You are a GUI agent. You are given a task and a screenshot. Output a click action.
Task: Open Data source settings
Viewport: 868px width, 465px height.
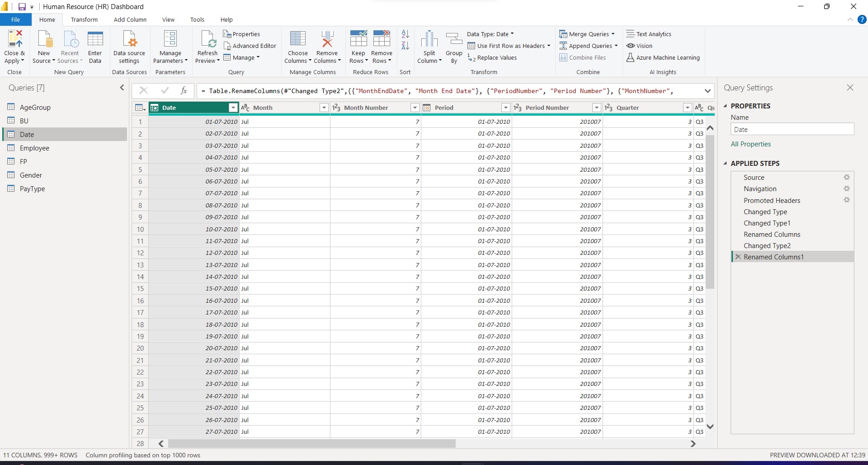point(129,39)
